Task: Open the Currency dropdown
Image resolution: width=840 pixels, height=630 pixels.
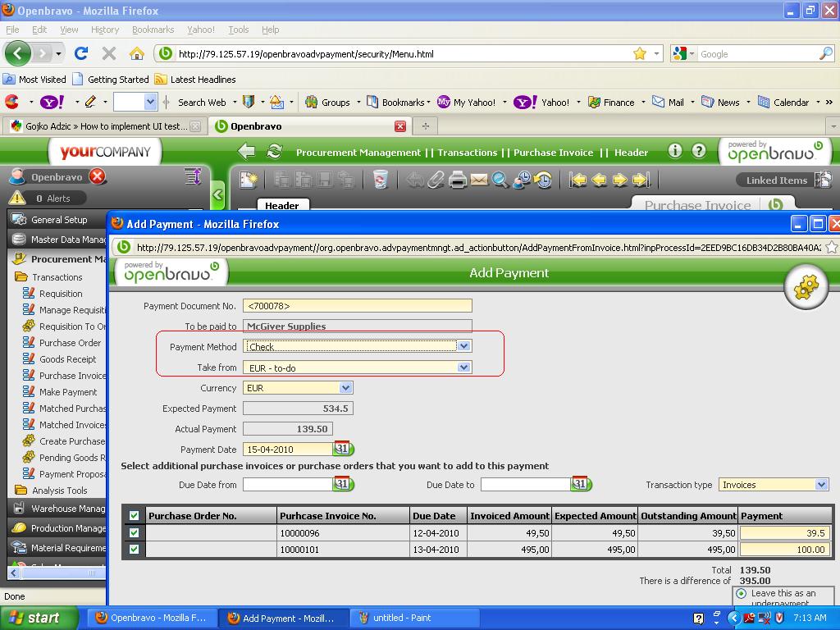Action: (x=345, y=387)
